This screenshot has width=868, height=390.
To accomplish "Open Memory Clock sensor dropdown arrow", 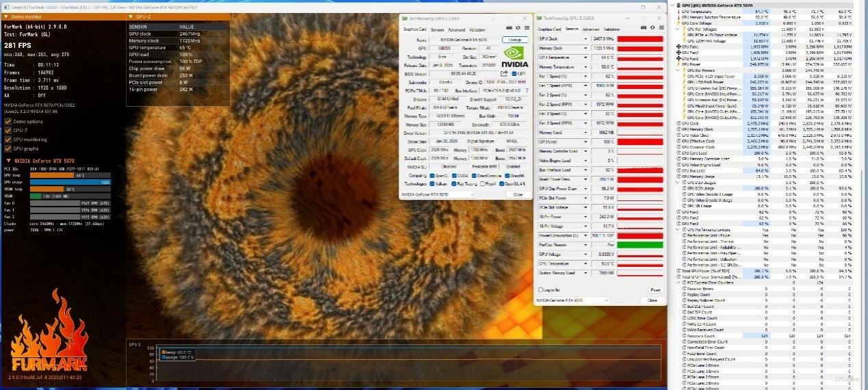I will [585, 49].
